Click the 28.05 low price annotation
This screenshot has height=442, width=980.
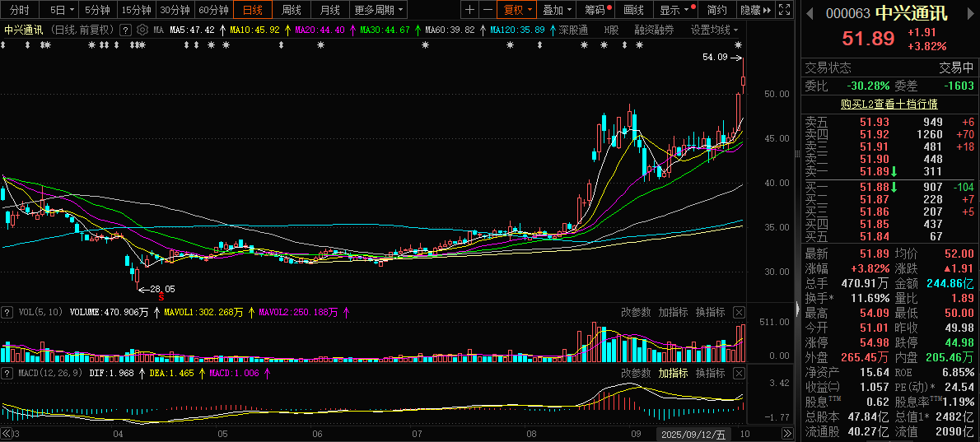pos(162,289)
